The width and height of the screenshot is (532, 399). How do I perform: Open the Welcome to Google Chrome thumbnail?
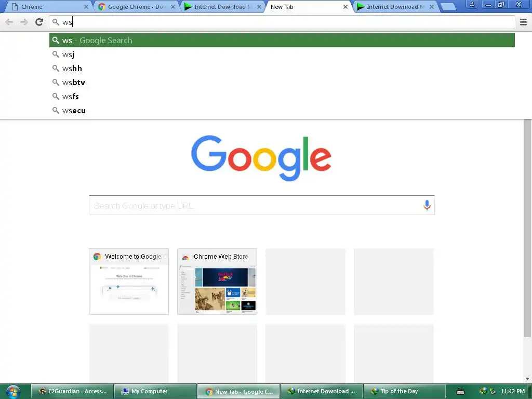point(129,282)
